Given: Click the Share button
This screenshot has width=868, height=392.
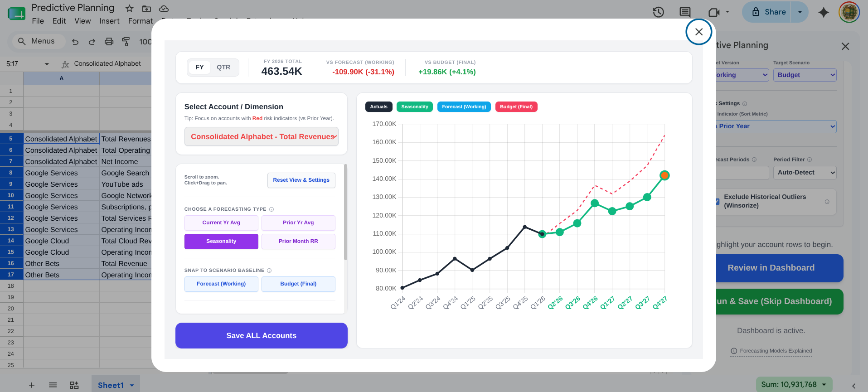Looking at the screenshot, I should [768, 12].
